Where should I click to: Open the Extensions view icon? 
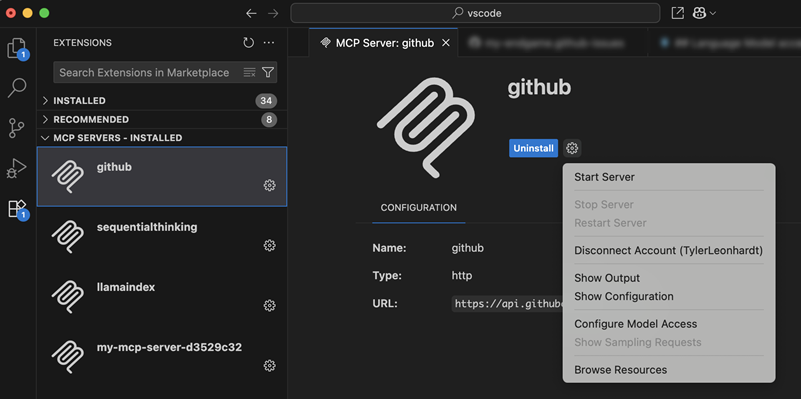tap(17, 208)
